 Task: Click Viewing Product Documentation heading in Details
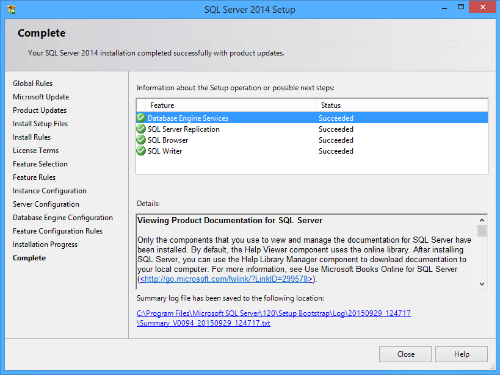[x=230, y=220]
